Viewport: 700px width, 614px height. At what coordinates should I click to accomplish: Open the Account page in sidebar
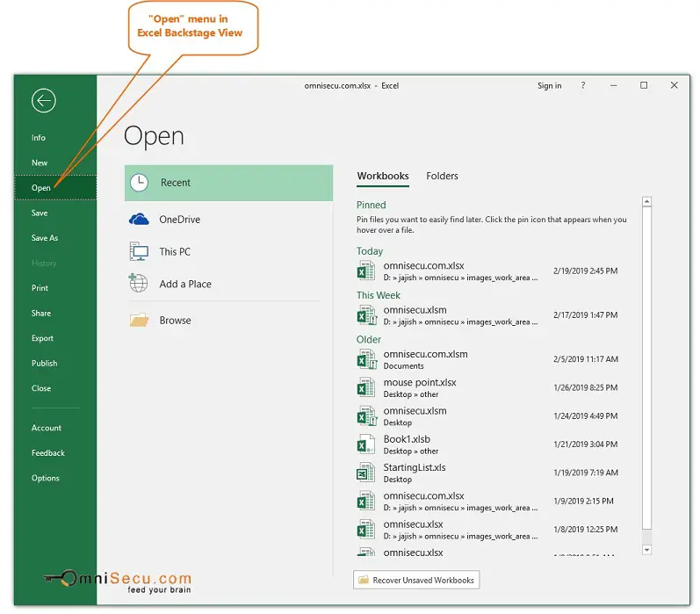(x=47, y=428)
